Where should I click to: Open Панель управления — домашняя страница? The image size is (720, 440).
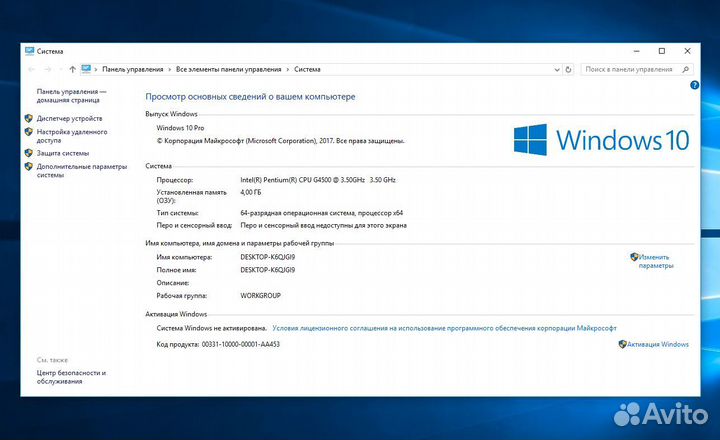pyautogui.click(x=71, y=96)
